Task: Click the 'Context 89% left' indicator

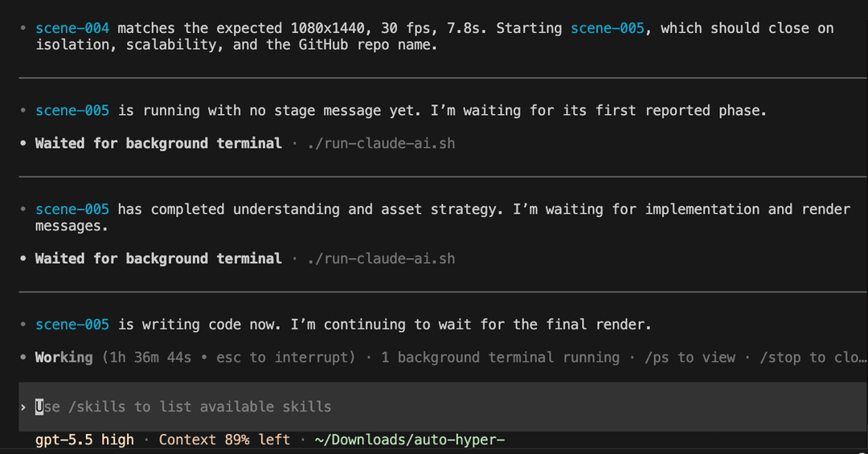Action: click(225, 440)
